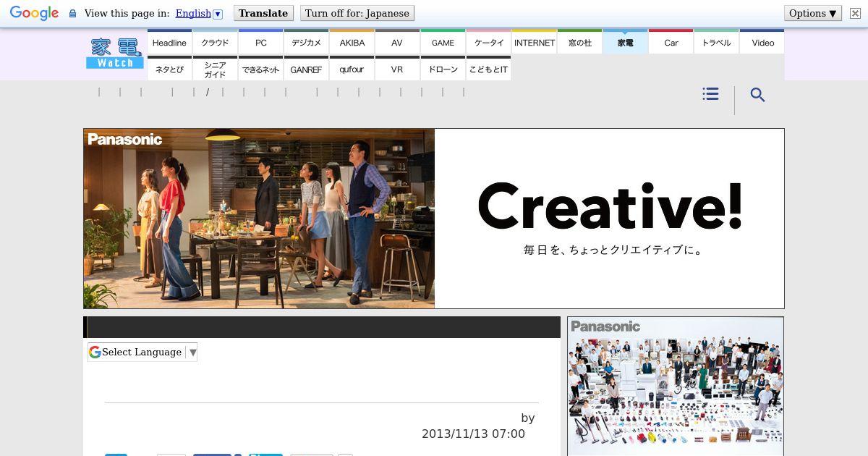Open the English language dropdown
Viewport: 868px width, 456px height.
click(199, 13)
